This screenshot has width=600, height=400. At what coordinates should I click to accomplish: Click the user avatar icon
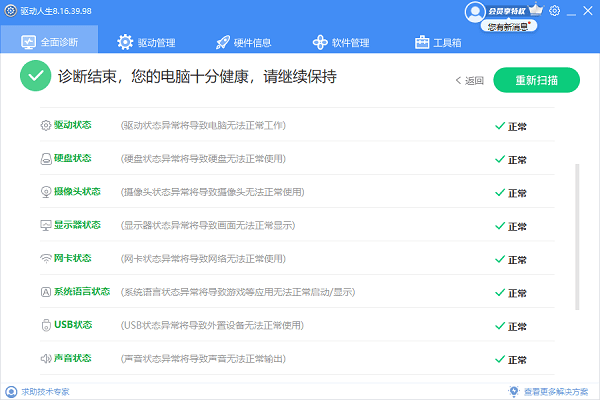[474, 11]
